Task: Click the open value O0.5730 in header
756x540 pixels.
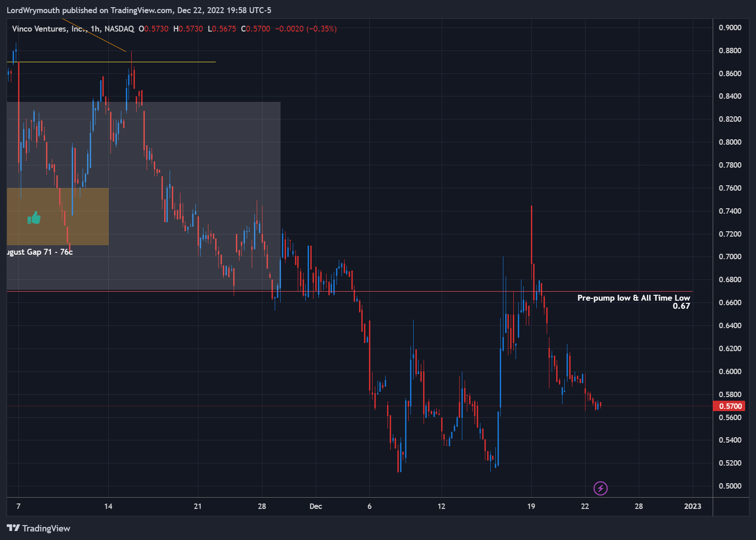Action: 153,29
